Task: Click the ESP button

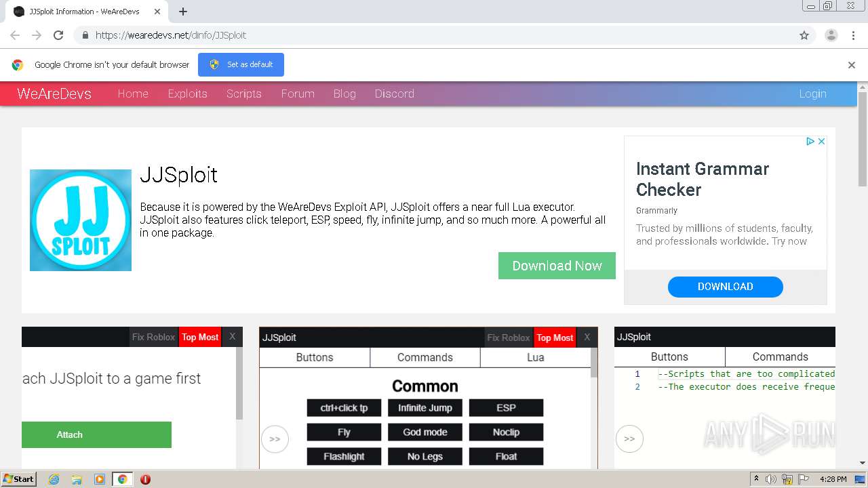Action: point(506,408)
